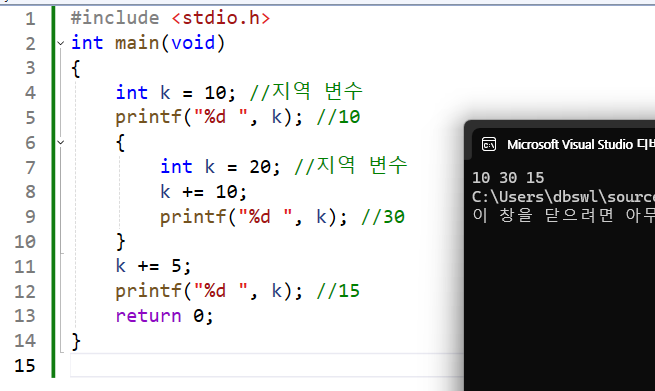Click line number 1 in the gutter
655x391 pixels.
point(30,19)
